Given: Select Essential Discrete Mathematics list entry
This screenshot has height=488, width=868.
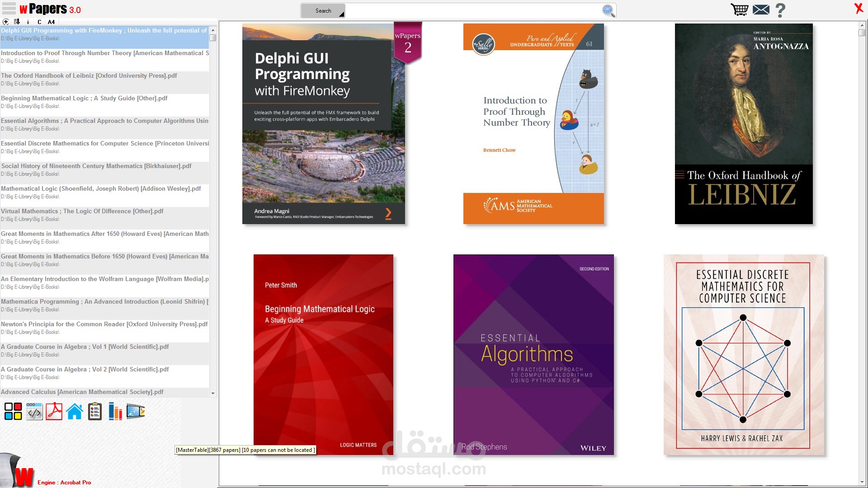Looking at the screenshot, I should click(104, 150).
